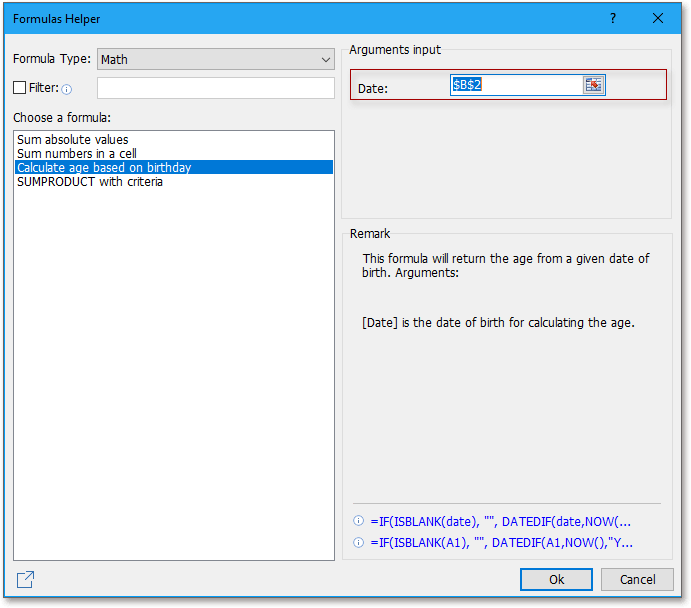Click the Formulas Helper title bar
The height and width of the screenshot is (608, 691).
pyautogui.click(x=300, y=19)
